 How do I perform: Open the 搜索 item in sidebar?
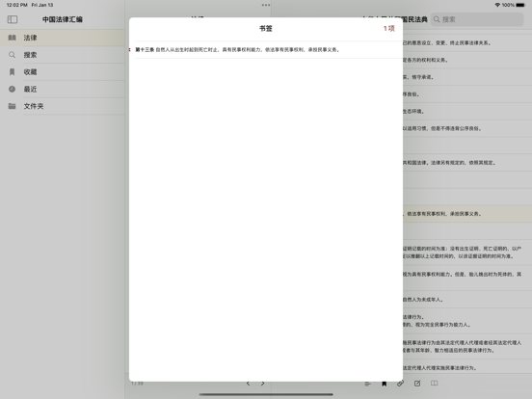[x=63, y=55]
